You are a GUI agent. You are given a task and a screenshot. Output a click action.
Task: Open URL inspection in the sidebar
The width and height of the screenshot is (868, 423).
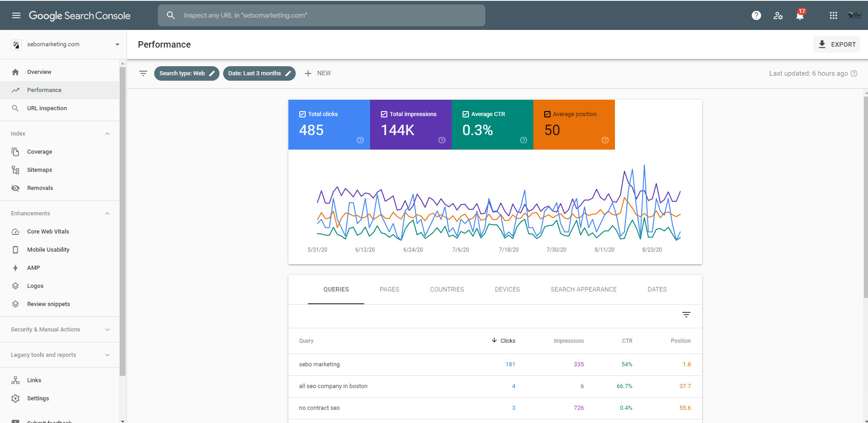click(59, 108)
